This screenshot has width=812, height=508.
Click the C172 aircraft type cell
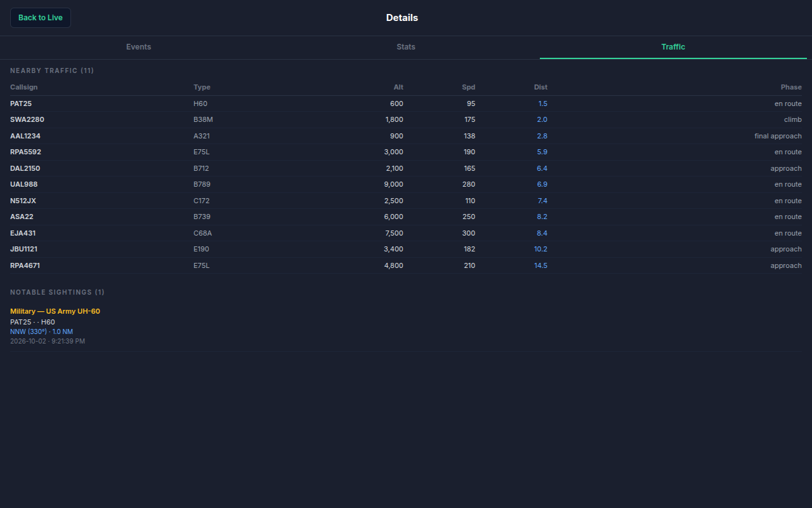[x=202, y=201]
